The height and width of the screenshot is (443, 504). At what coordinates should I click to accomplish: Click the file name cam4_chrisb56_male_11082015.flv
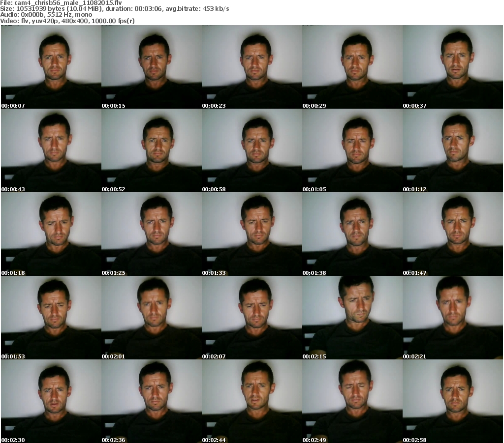coord(68,3)
